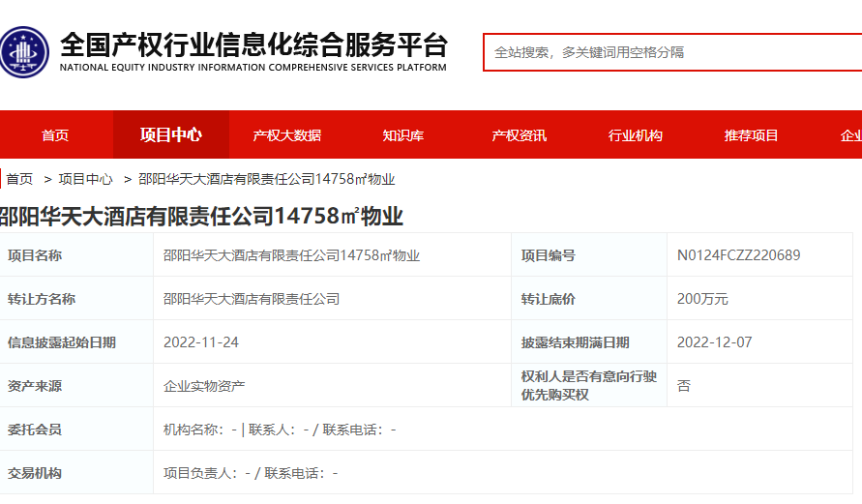Click the 全国产权行业信息化综合服务平台 site title

[253, 44]
